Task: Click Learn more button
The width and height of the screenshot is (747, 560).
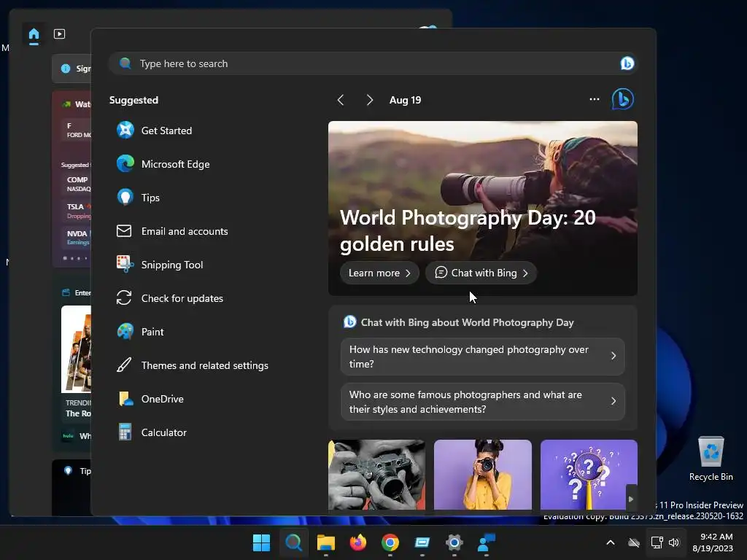Action: pos(379,273)
